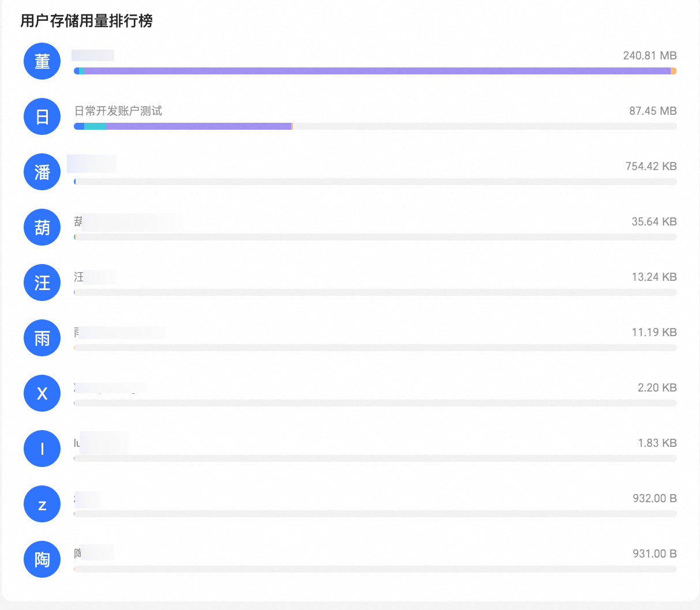Click the 35.64 KB storage value
The width and height of the screenshot is (700, 610).
(653, 221)
